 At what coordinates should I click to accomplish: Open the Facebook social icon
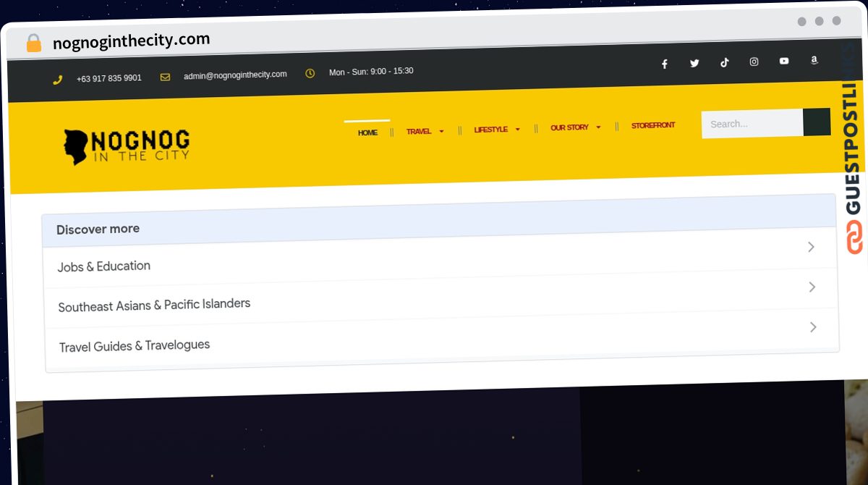[664, 64]
